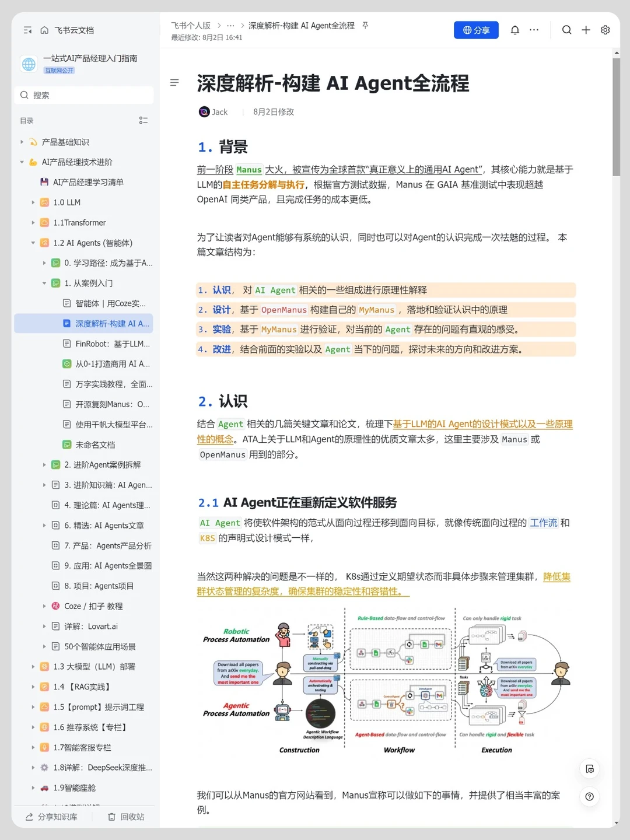Expand the 产品基础知识 tree node
Screen dimensions: 630x840
coord(22,142)
